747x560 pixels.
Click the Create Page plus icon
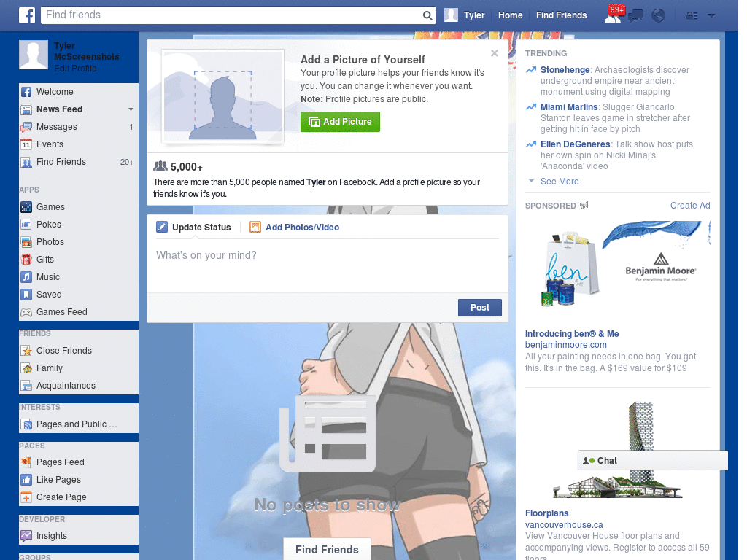tap(26, 497)
